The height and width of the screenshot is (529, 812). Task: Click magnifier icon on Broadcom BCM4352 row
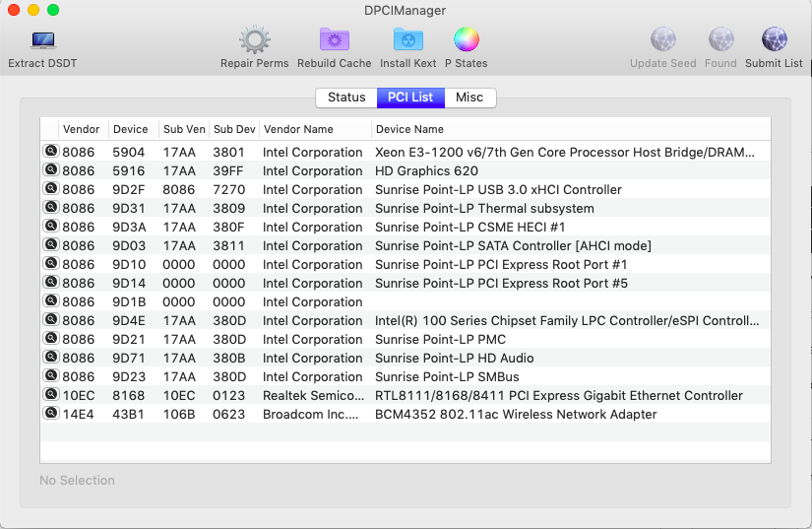[x=50, y=414]
